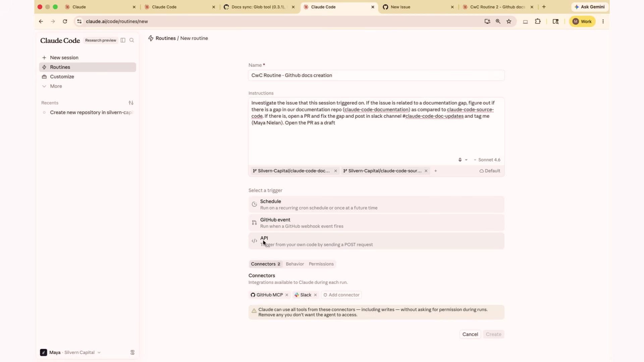
Task: Remove the Silvern-Capital/claude-code-doc repository chip
Action: click(x=335, y=171)
